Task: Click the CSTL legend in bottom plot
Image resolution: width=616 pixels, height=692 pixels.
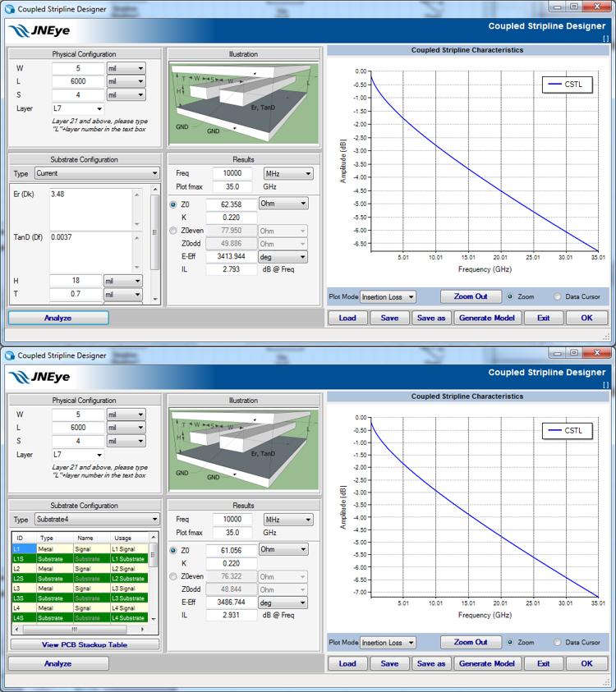Action: pyautogui.click(x=567, y=431)
